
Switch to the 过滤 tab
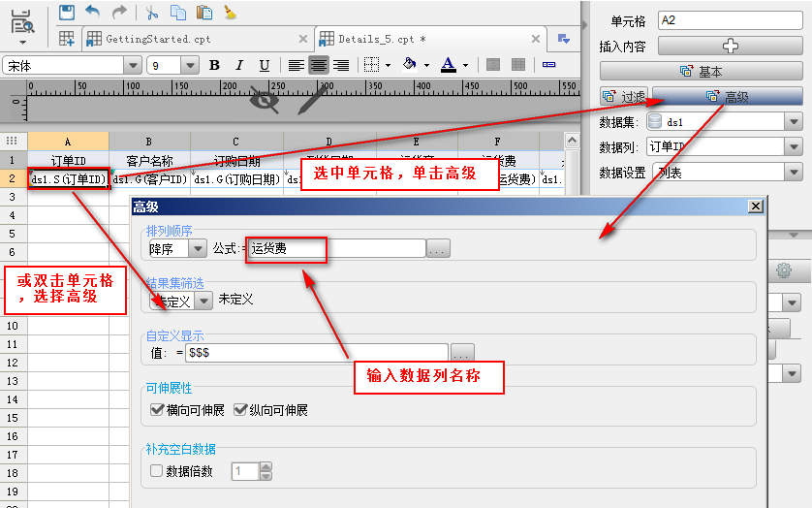624,96
